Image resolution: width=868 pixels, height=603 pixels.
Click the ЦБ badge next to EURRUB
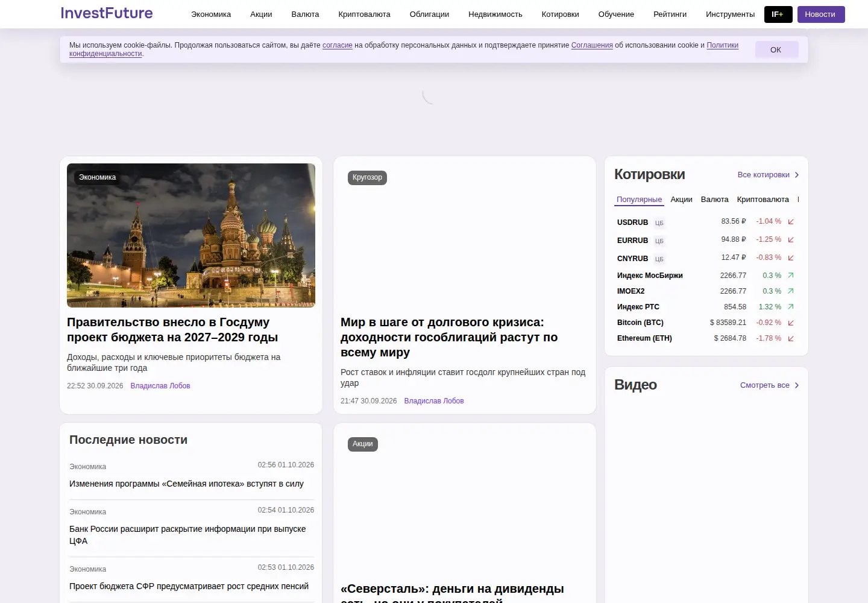click(659, 241)
